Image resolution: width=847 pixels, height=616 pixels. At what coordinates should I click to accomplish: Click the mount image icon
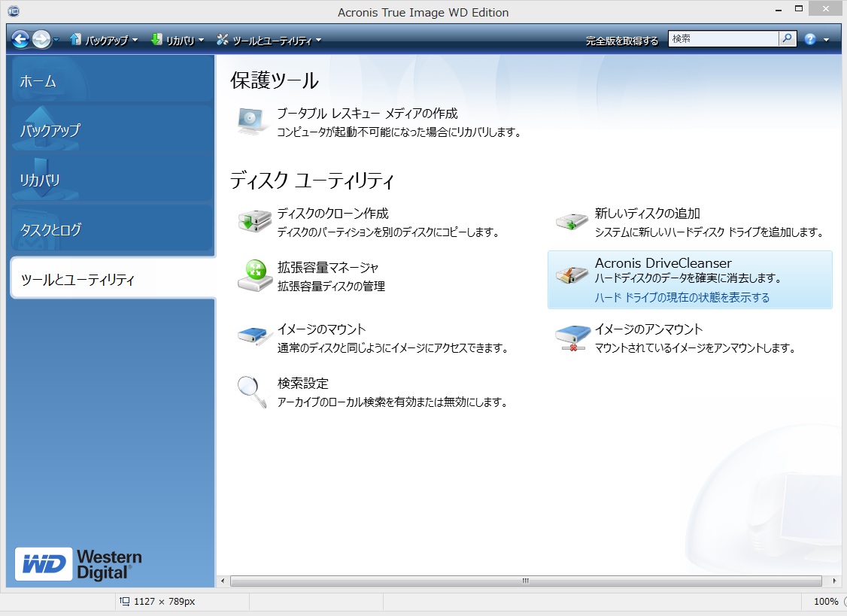[x=255, y=336]
